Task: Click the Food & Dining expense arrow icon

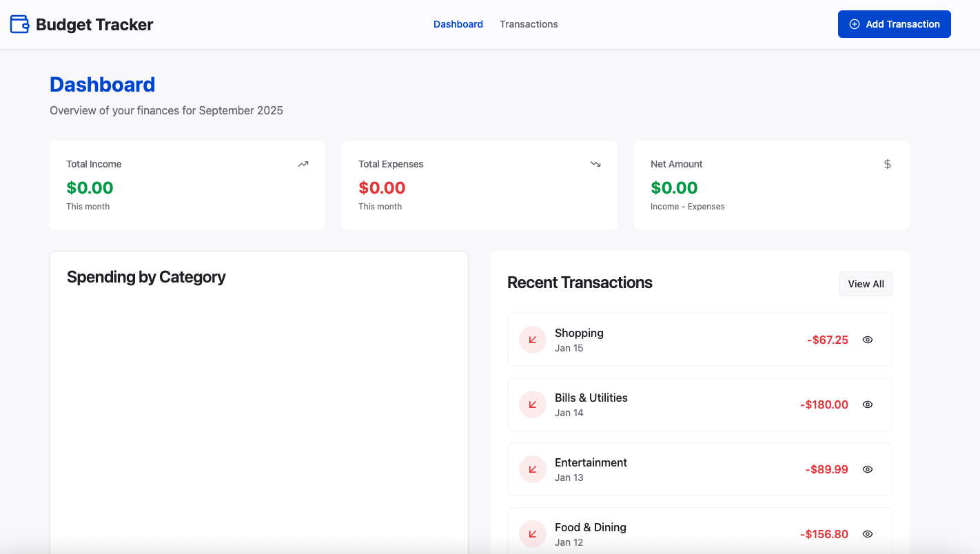Action: [x=532, y=533]
